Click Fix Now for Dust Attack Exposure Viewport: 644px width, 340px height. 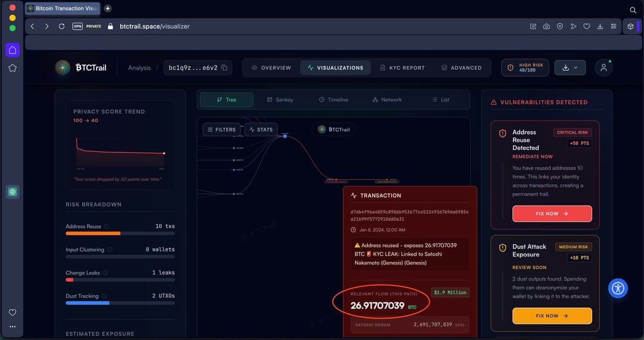pos(552,316)
